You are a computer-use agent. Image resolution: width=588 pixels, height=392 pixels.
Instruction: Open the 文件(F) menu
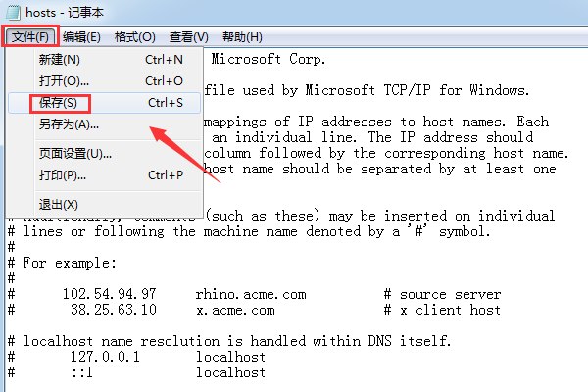click(x=29, y=37)
